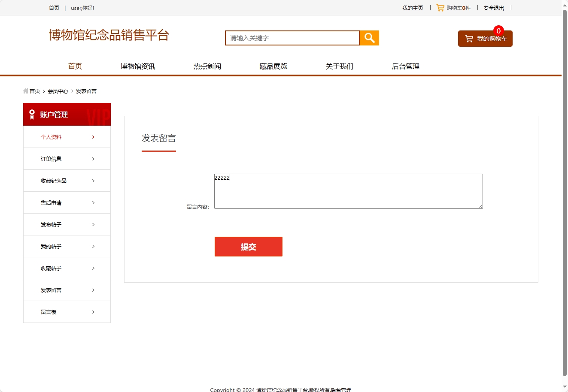Click the medal icon in 账户管理 header
The image size is (568, 392).
[x=31, y=114]
